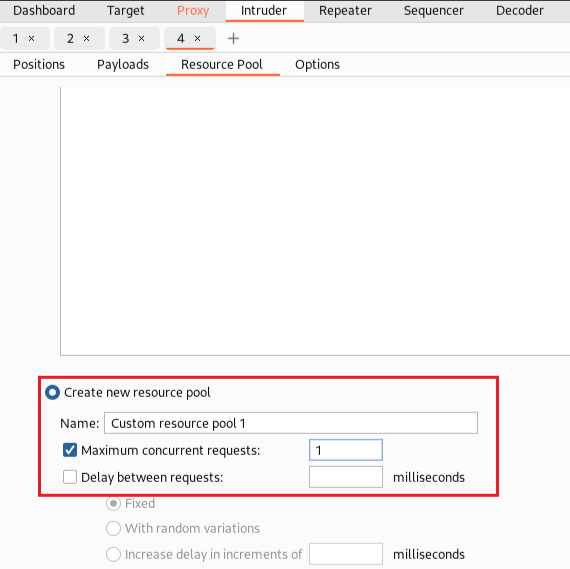This screenshot has width=570, height=569.
Task: Select the Intruder tab
Action: 264,11
